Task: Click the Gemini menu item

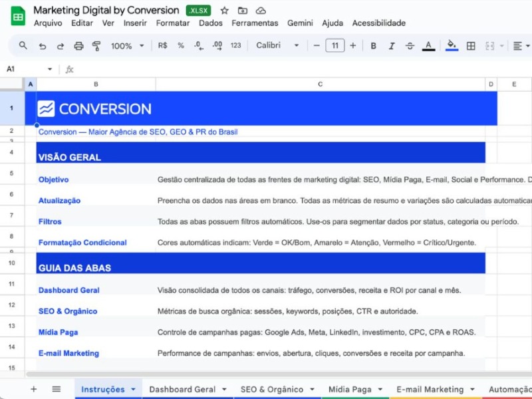Action: coord(300,23)
